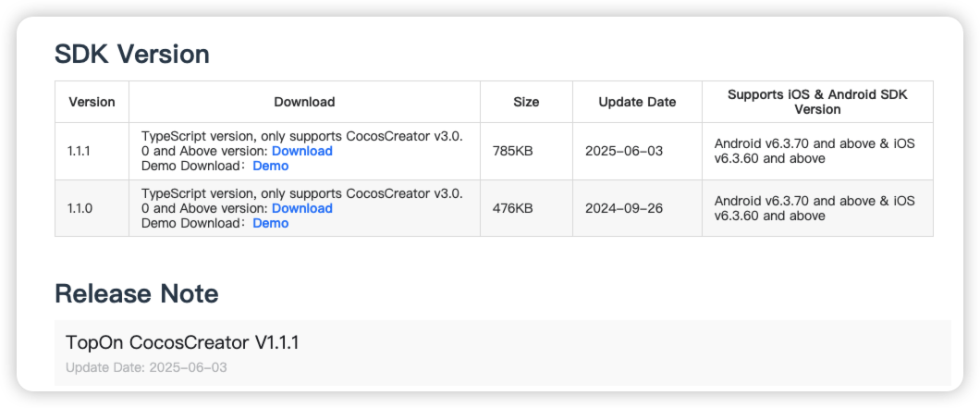Click the Size column header
This screenshot has height=408, width=980.
526,102
